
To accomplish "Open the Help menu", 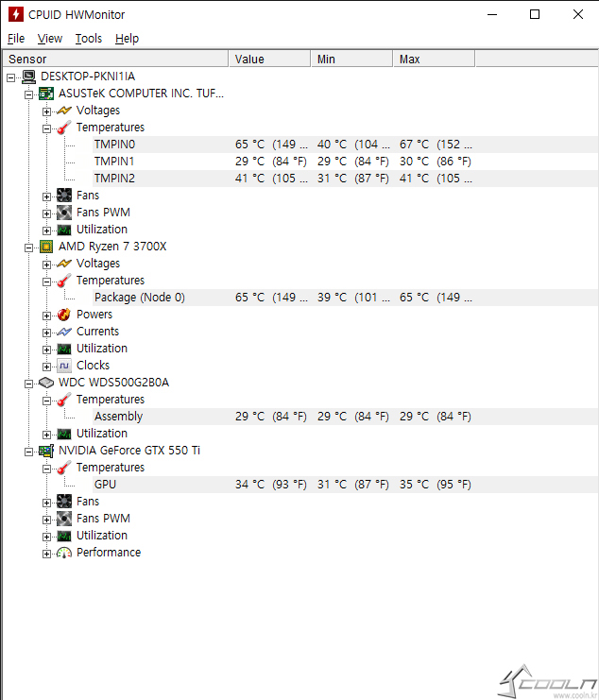I will pos(127,39).
